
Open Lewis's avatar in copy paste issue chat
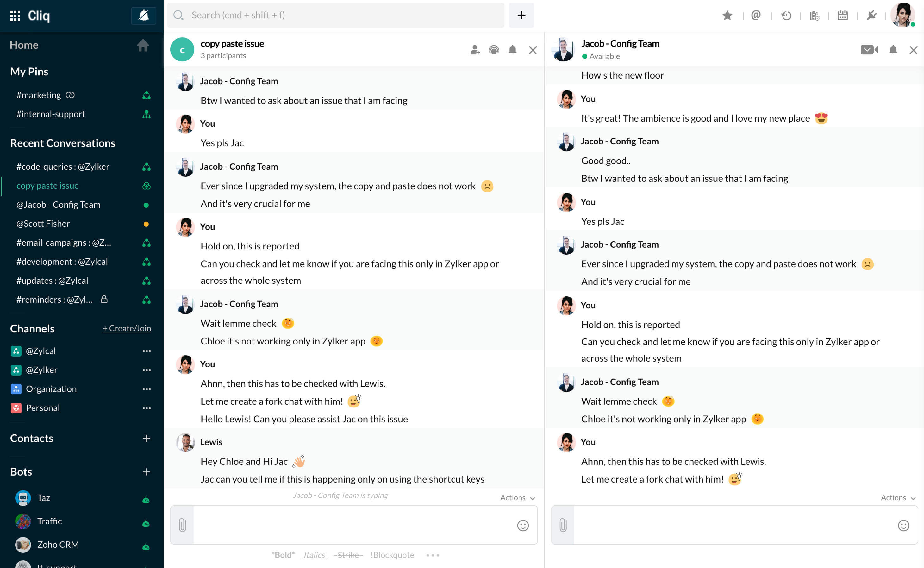tap(185, 442)
